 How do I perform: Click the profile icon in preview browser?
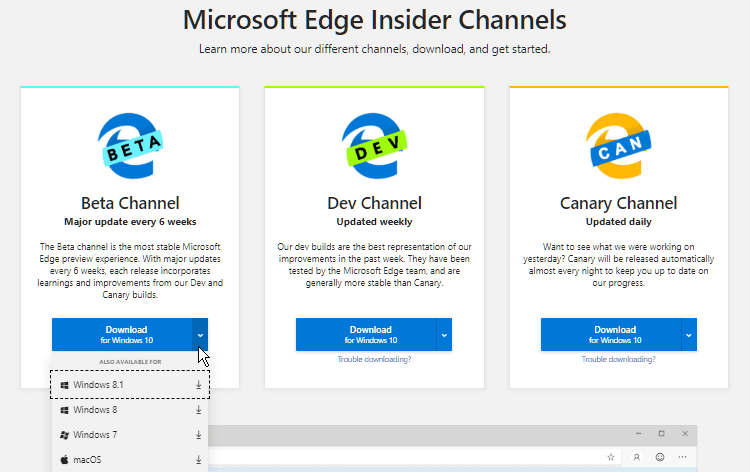637,457
